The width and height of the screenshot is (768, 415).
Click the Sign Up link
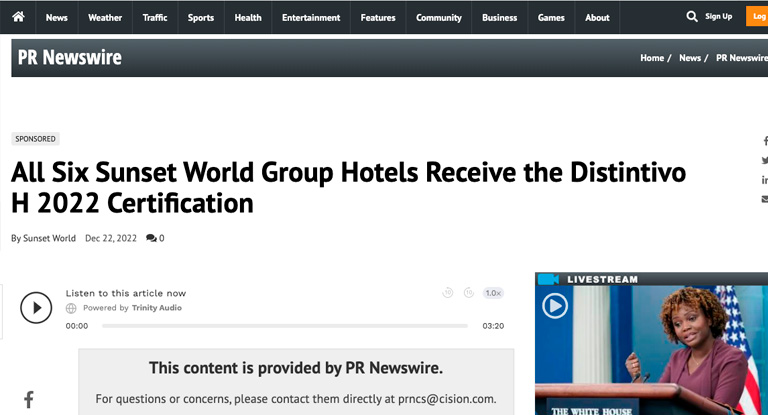tap(718, 17)
